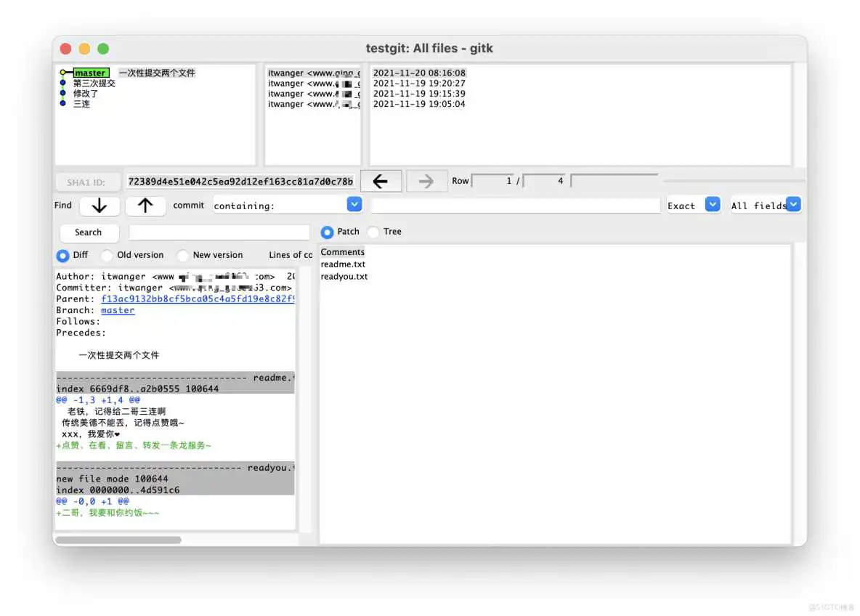This screenshot has height=616, width=860.
Task: Click the forward navigation arrow
Action: [x=426, y=180]
